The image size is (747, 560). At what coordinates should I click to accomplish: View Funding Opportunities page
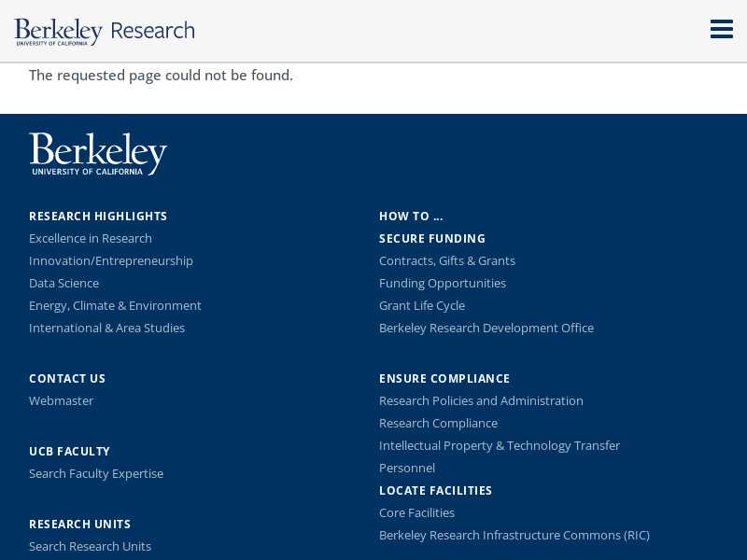[x=443, y=284]
